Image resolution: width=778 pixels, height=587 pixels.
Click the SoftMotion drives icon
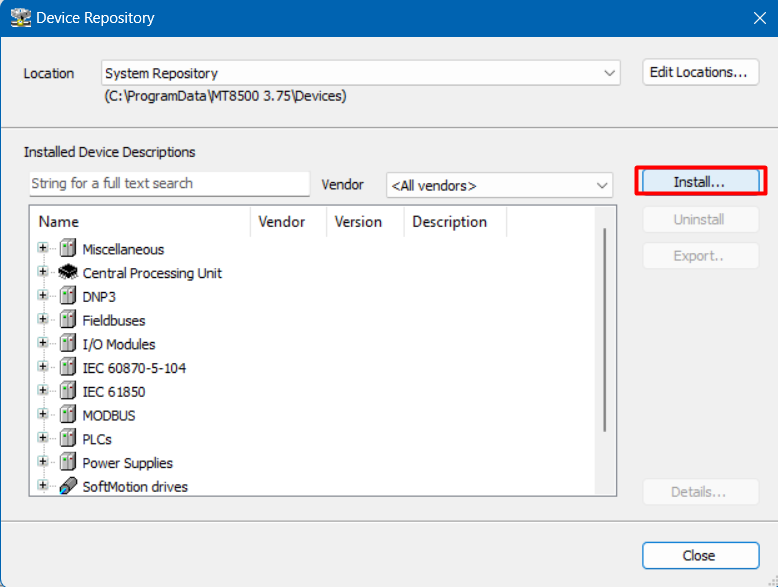67,487
